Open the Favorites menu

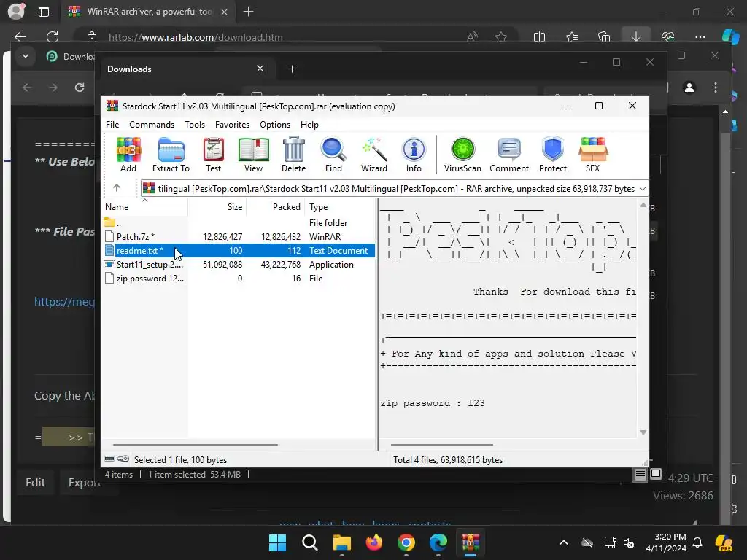[x=232, y=124]
